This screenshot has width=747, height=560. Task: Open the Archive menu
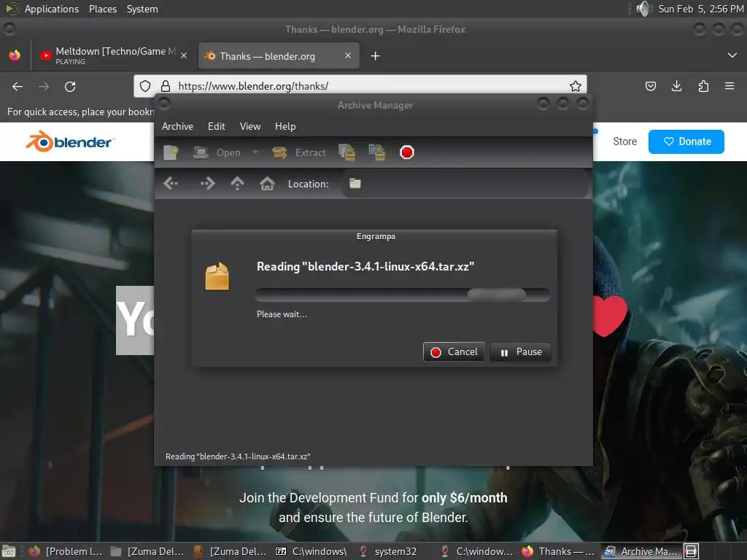[x=177, y=126]
